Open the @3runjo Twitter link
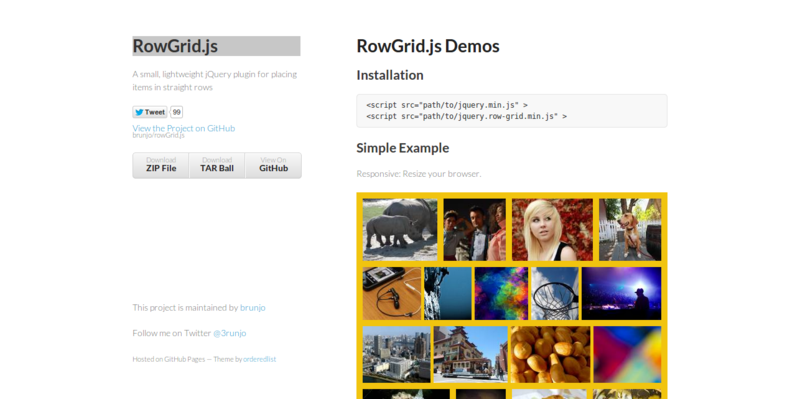The width and height of the screenshot is (800, 399). (x=230, y=333)
